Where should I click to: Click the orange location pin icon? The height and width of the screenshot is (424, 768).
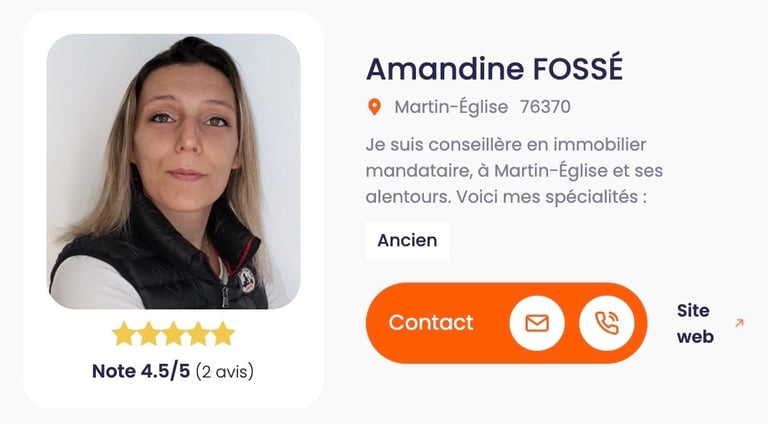pyautogui.click(x=374, y=107)
